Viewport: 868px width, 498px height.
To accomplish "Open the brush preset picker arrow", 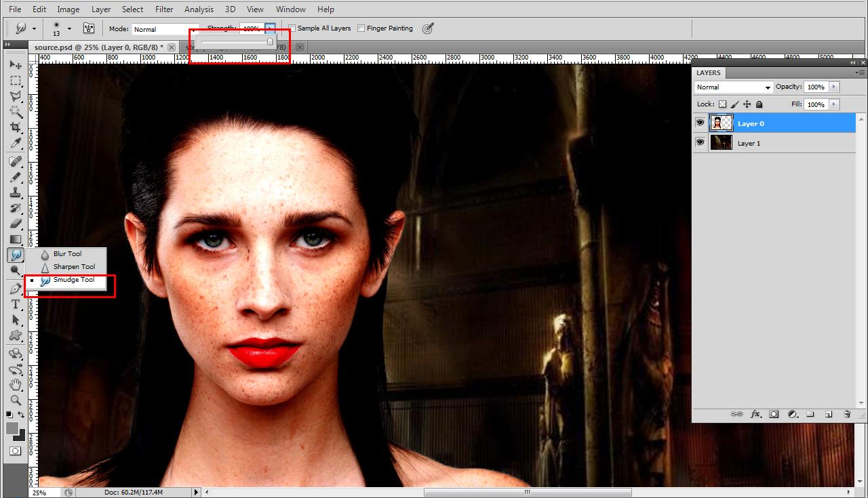I will coord(69,29).
